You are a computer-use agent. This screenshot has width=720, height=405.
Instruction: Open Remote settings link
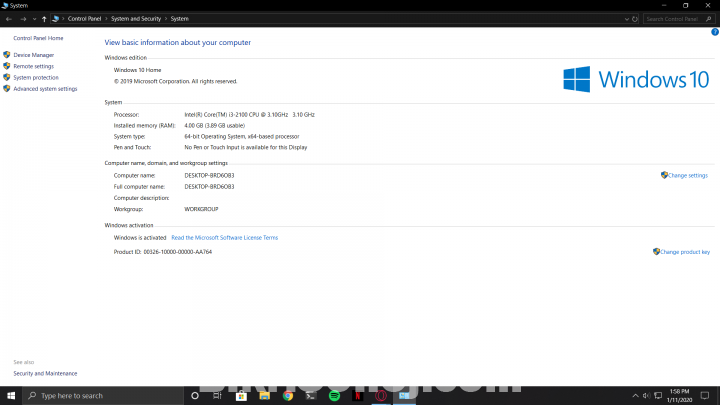[x=34, y=66]
